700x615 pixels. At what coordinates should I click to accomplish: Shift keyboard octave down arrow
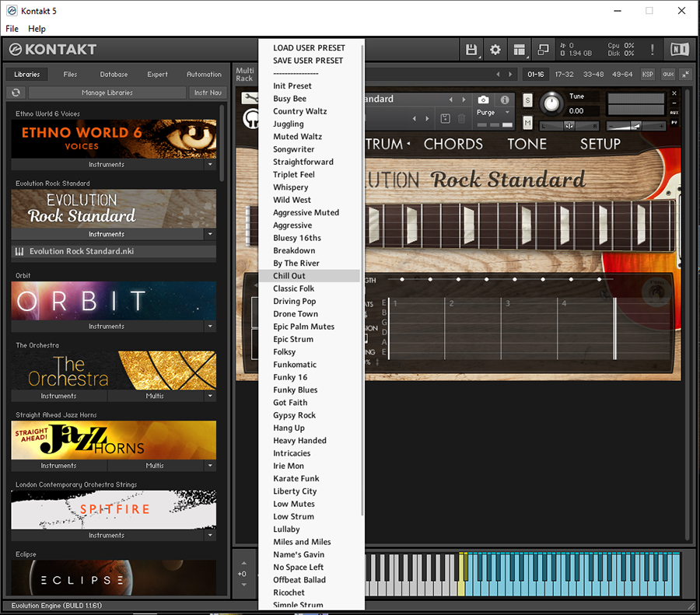point(243,585)
